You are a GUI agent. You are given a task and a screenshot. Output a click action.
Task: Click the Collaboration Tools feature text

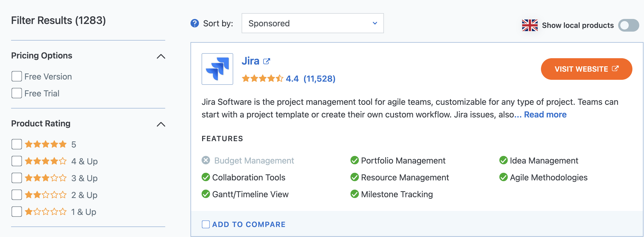point(249,177)
